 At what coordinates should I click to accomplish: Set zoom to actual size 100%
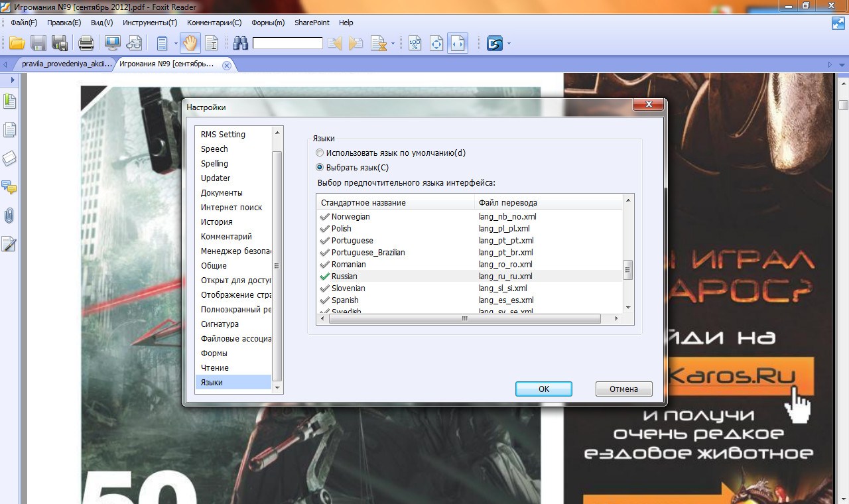tap(415, 44)
